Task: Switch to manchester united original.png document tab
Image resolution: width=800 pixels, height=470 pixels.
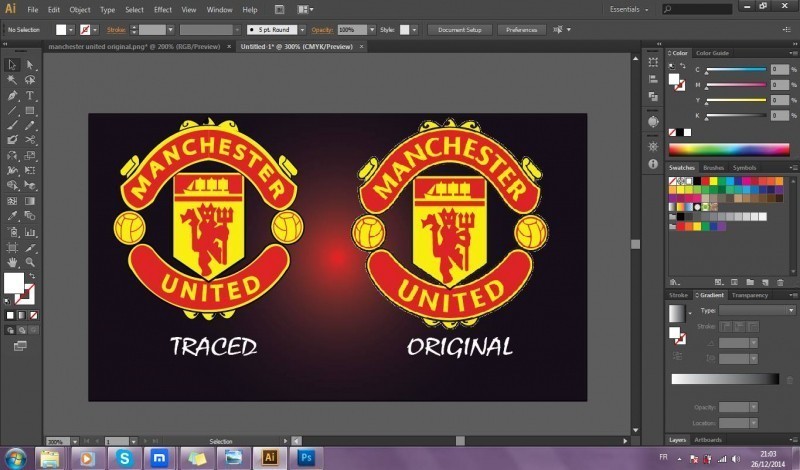Action: [x=134, y=46]
